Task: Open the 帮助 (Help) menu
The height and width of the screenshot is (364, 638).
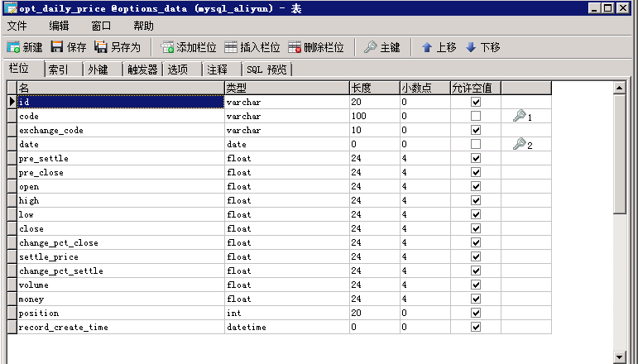Action: pos(144,26)
